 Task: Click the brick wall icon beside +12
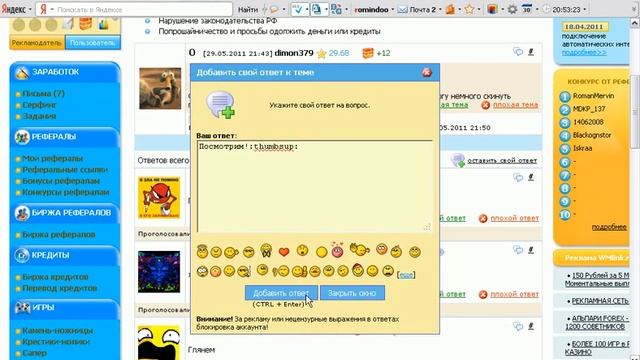368,53
